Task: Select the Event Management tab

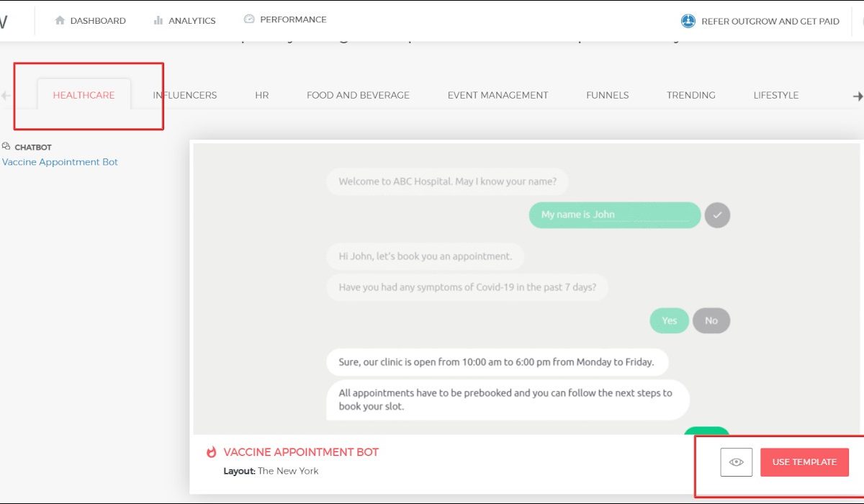Action: pos(498,95)
